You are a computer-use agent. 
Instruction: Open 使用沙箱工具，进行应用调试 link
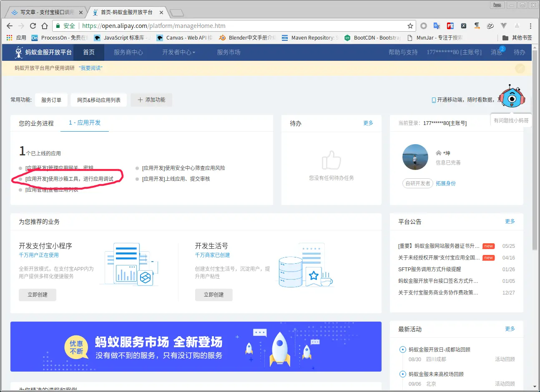[69, 179]
